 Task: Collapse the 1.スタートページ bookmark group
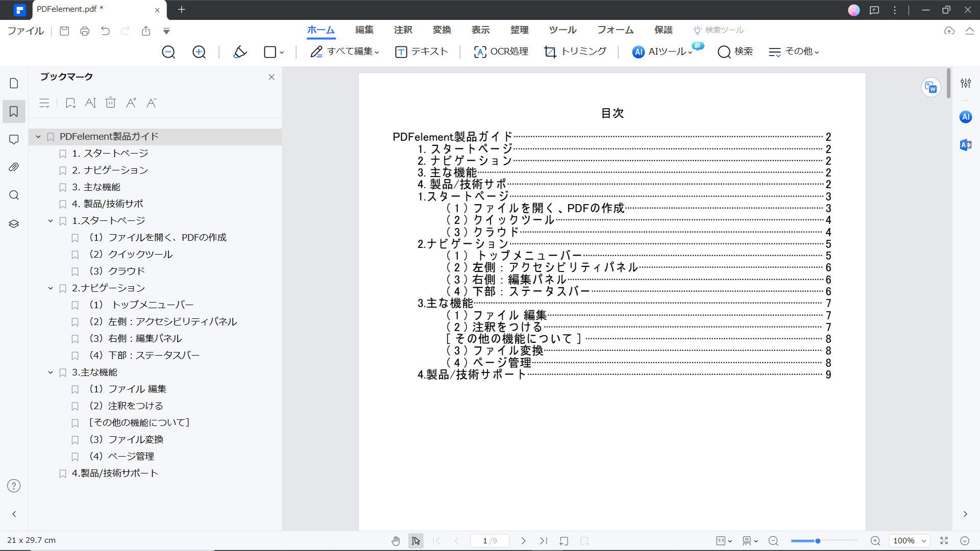click(x=51, y=220)
